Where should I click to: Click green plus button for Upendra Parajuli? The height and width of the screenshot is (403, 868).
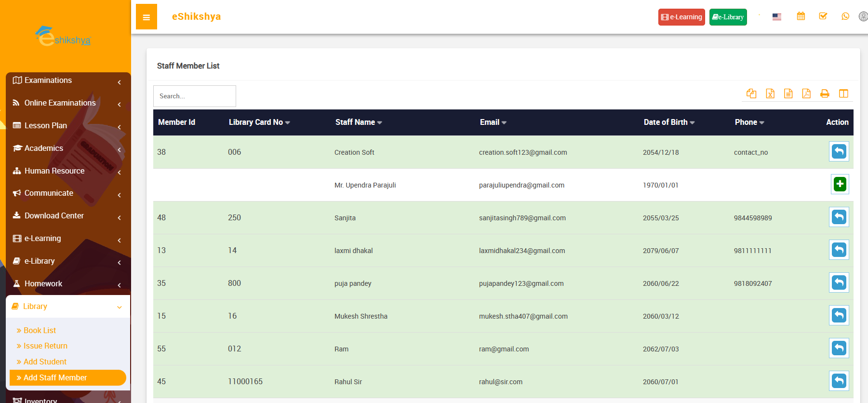coord(840,184)
